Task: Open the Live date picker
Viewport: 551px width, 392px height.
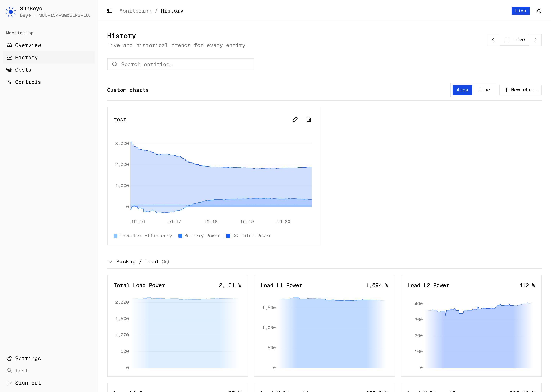Action: (x=514, y=40)
